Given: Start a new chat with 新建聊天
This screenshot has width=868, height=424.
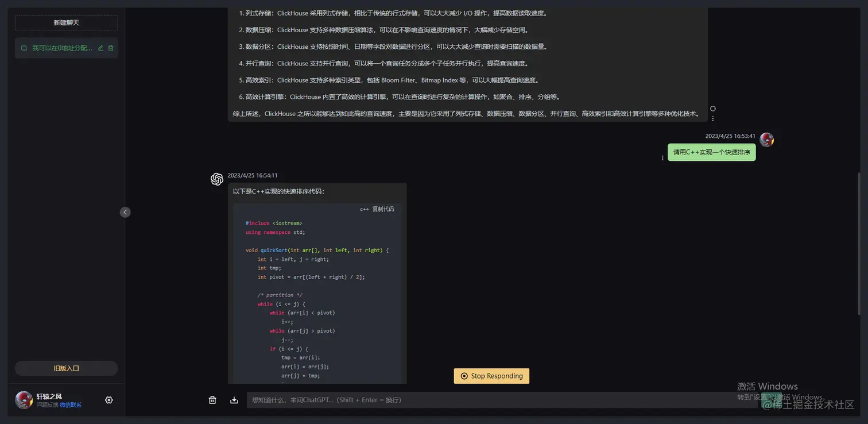Looking at the screenshot, I should [66, 22].
